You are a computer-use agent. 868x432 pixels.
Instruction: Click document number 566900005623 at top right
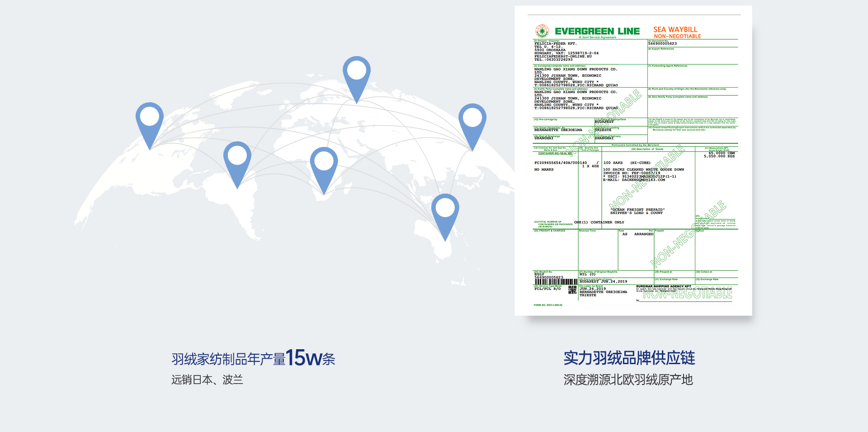(662, 44)
